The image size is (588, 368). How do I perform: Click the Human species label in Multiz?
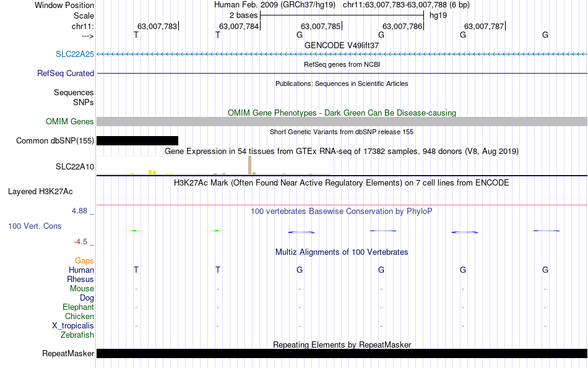pyautogui.click(x=81, y=270)
